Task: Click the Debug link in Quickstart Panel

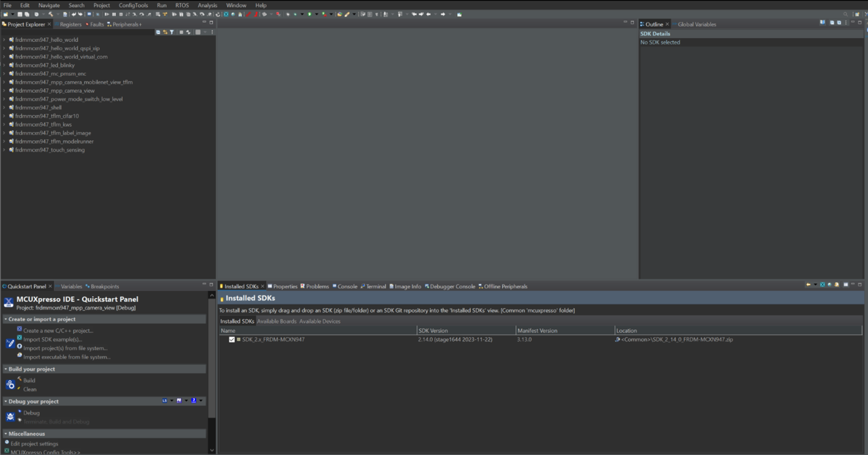Action: click(x=32, y=413)
